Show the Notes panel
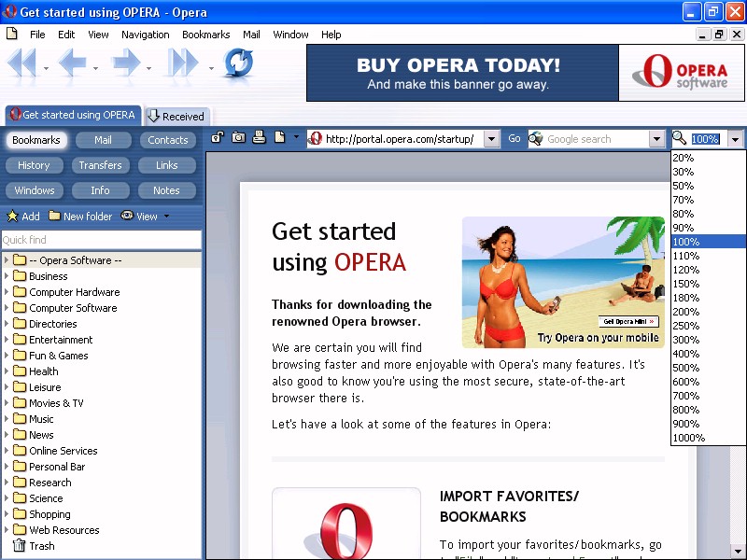The height and width of the screenshot is (560, 747). click(167, 190)
